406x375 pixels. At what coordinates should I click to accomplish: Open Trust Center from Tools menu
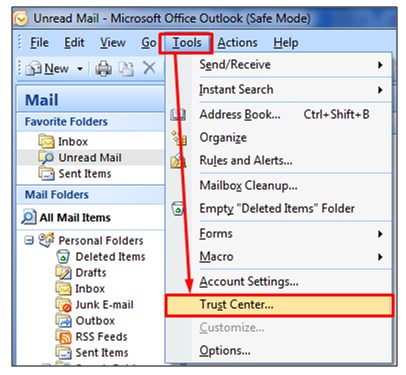[x=279, y=305]
